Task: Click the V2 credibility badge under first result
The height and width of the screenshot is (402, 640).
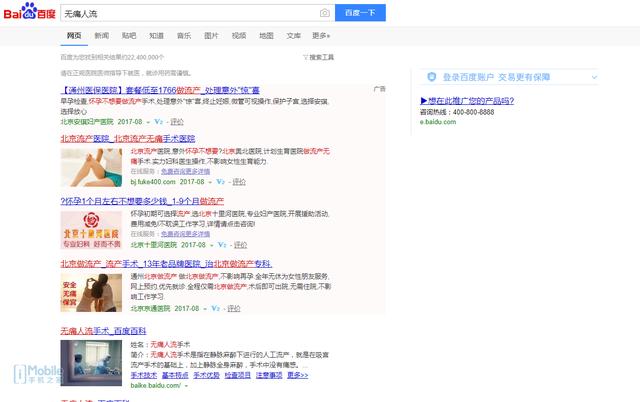Action: tap(159, 121)
